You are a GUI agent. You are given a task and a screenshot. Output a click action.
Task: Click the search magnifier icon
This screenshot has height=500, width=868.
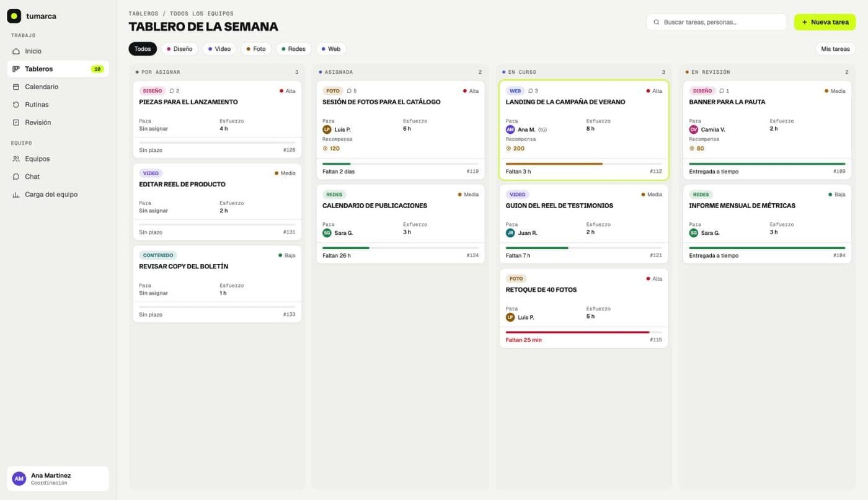pos(657,22)
